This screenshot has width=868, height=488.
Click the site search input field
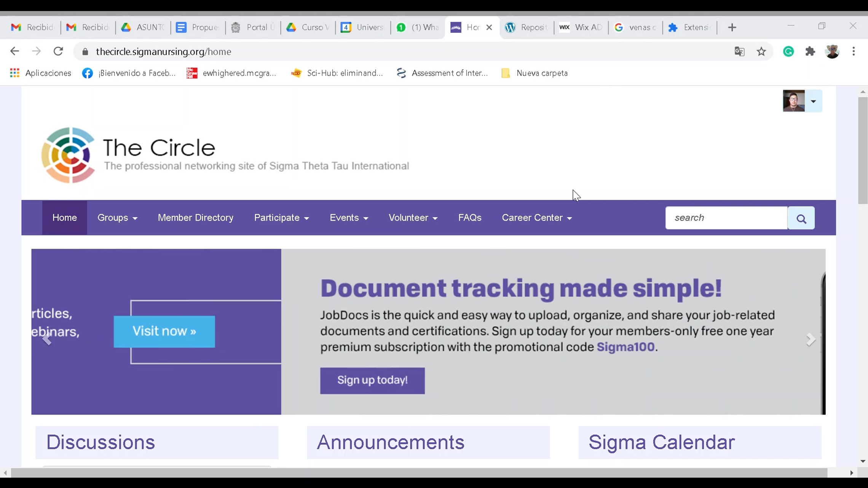pyautogui.click(x=726, y=218)
